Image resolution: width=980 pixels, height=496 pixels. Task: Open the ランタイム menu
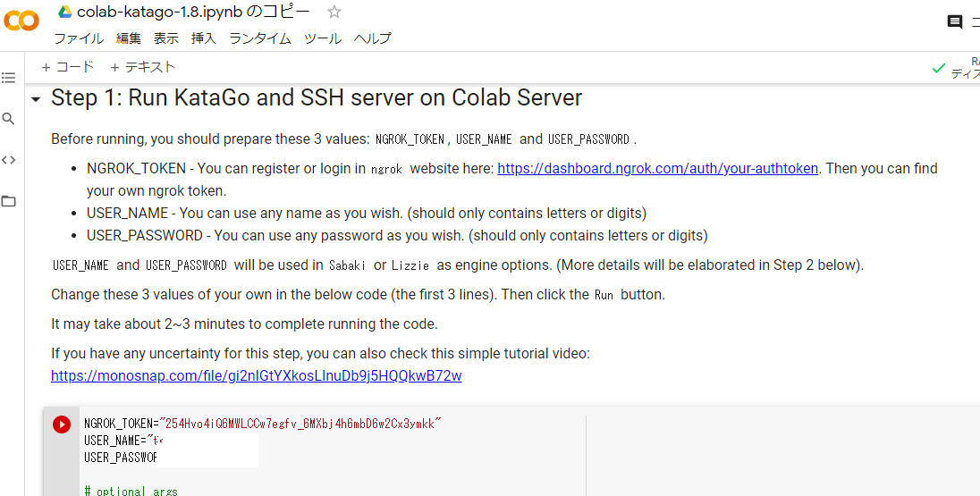[260, 38]
